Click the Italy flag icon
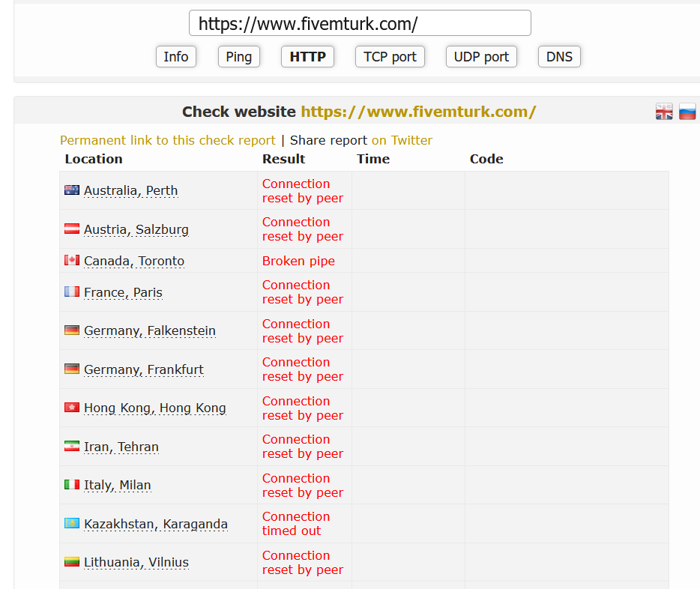Viewport: 700px width, 589px height. (72, 485)
